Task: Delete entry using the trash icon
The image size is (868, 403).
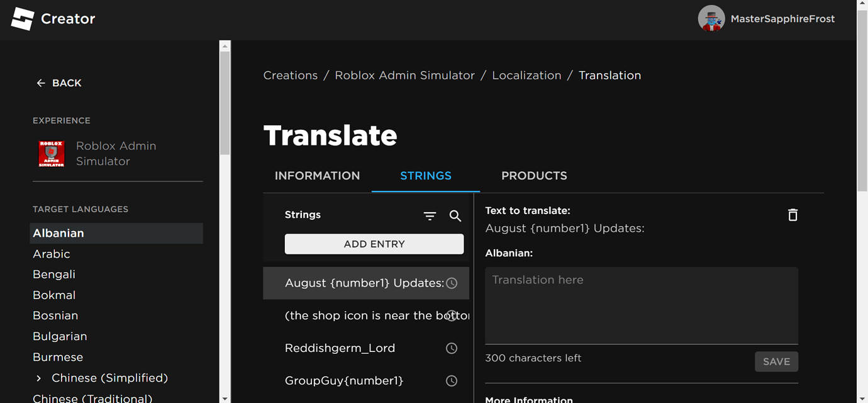Action: [x=793, y=215]
